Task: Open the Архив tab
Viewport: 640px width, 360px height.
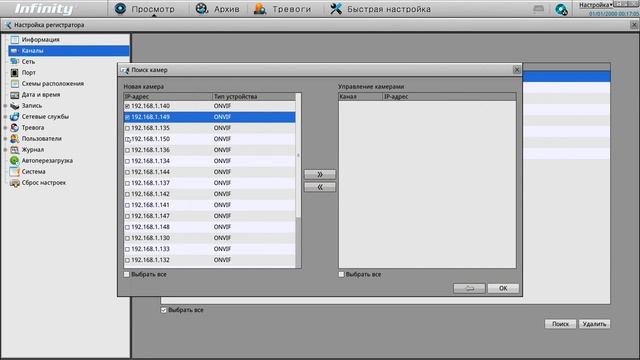Action: (x=218, y=9)
